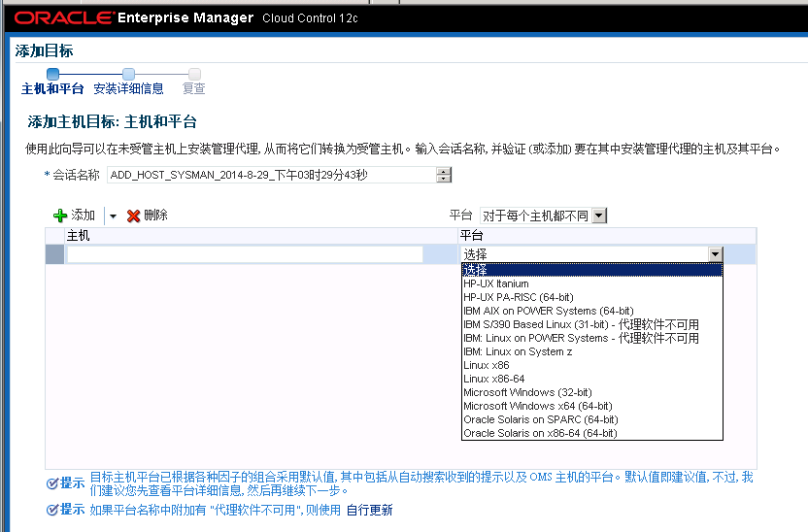Click the 添加 add button label
808x532 pixels.
tap(83, 215)
